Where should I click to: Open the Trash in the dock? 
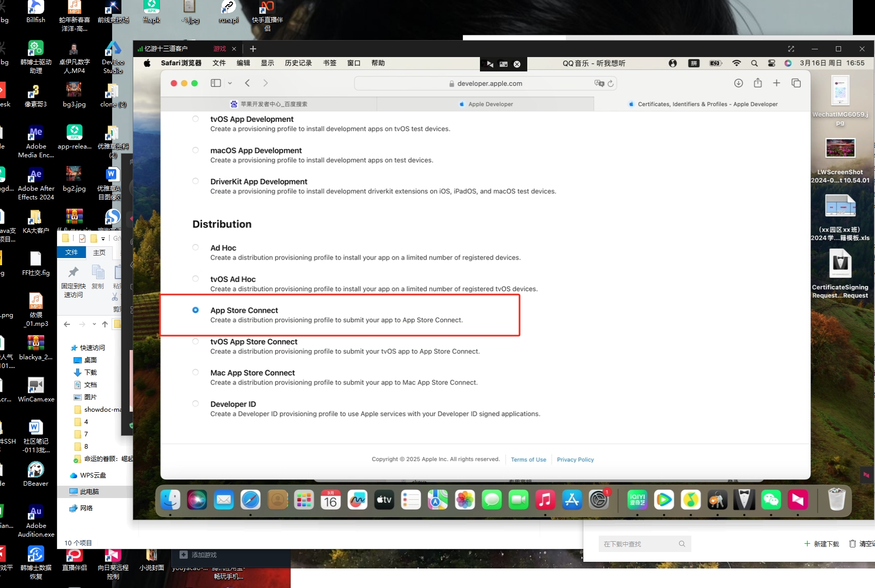836,499
